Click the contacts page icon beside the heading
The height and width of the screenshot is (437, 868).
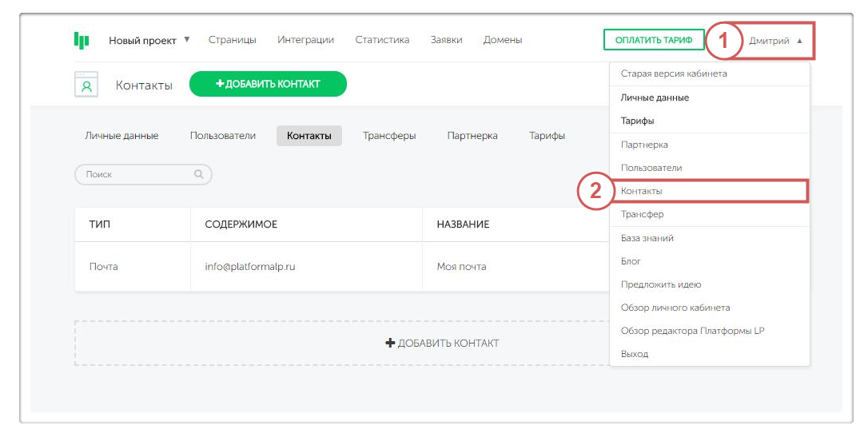86,85
